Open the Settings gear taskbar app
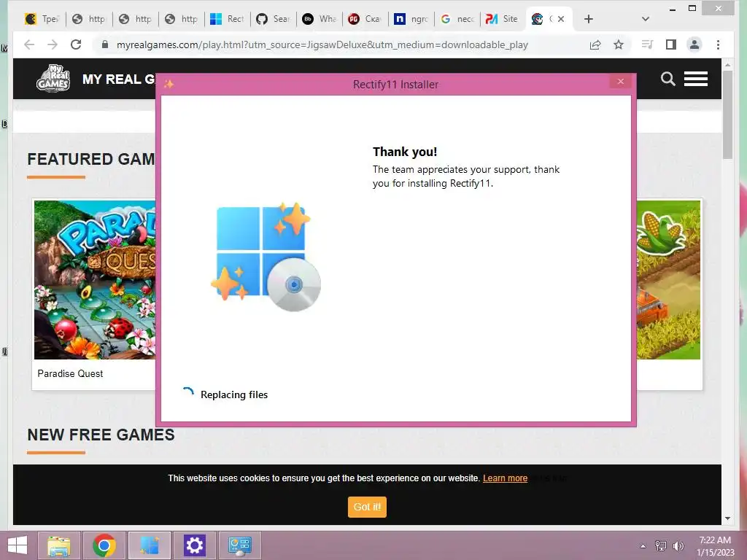 click(x=194, y=545)
